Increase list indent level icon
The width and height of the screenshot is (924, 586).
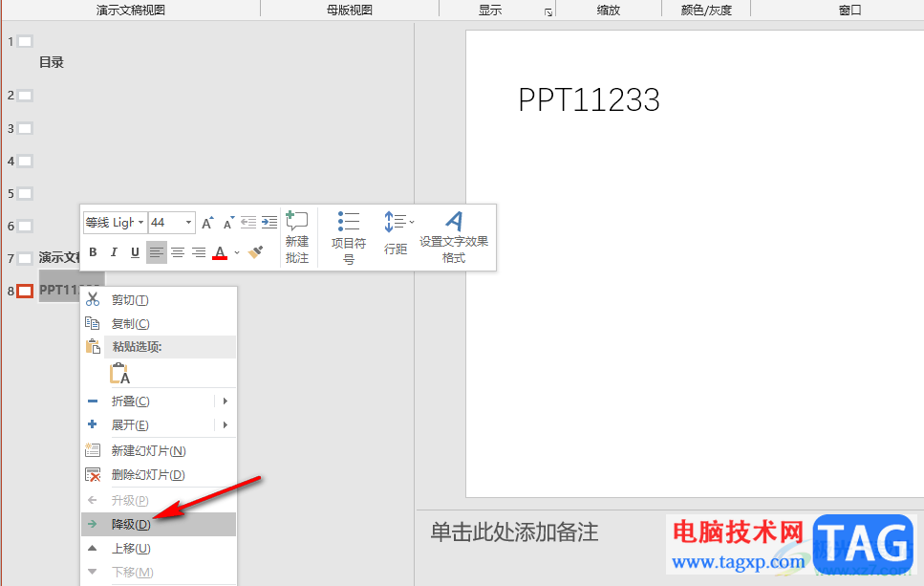269,222
